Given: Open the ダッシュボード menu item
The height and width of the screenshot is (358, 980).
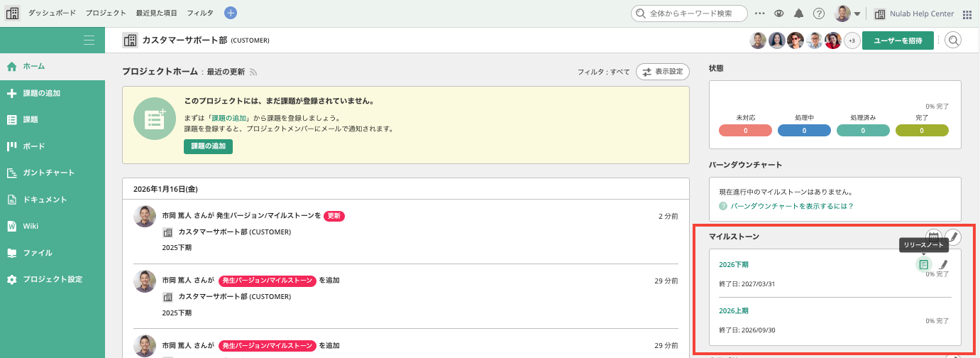Looking at the screenshot, I should pyautogui.click(x=53, y=13).
